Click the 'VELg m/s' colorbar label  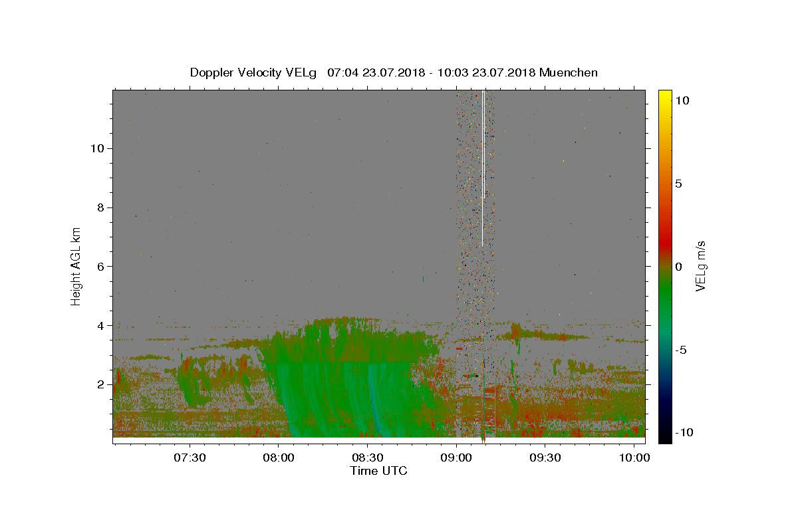click(700, 266)
